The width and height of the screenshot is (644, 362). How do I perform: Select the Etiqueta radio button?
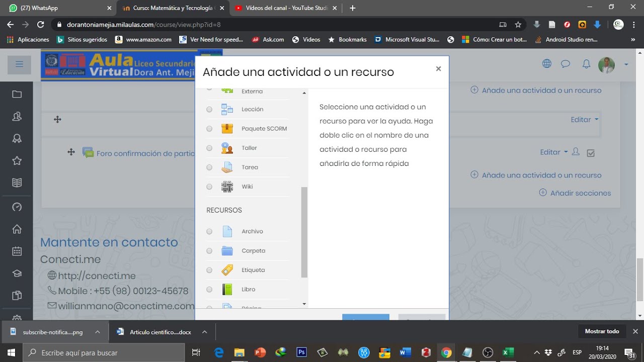tap(209, 270)
